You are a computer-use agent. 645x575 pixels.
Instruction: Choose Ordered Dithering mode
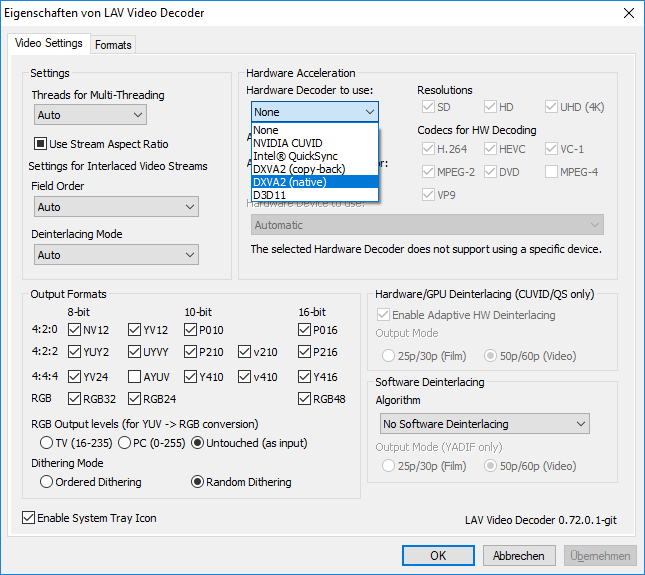pyautogui.click(x=46, y=482)
